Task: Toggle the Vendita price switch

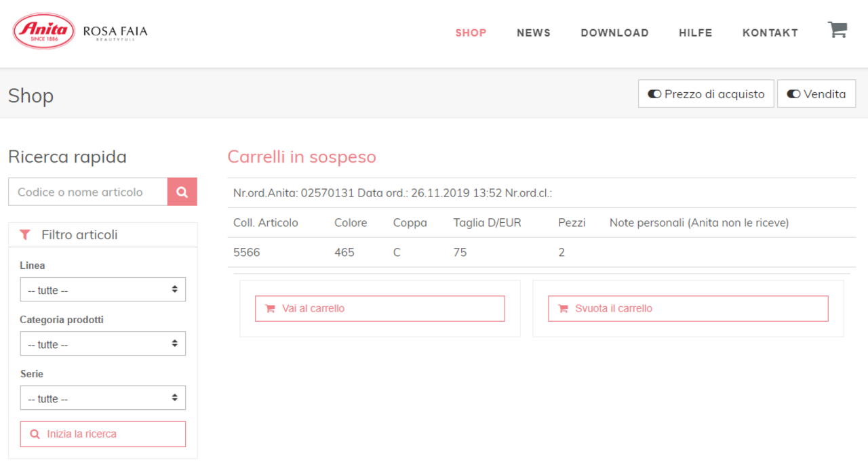Action: (x=816, y=94)
